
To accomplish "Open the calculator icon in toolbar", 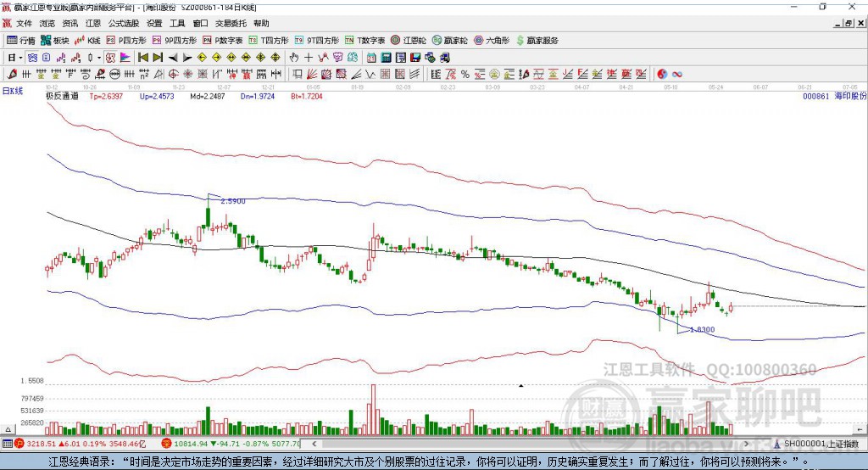I will point(386,58).
